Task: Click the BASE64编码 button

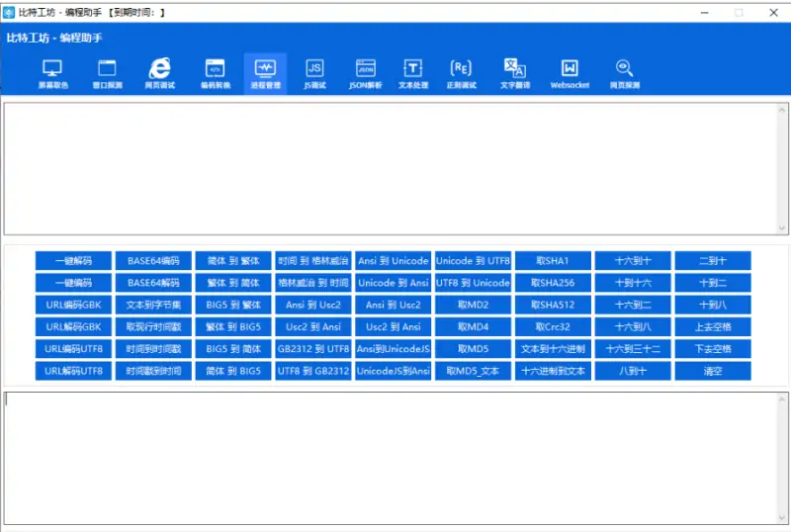Action: point(153,261)
